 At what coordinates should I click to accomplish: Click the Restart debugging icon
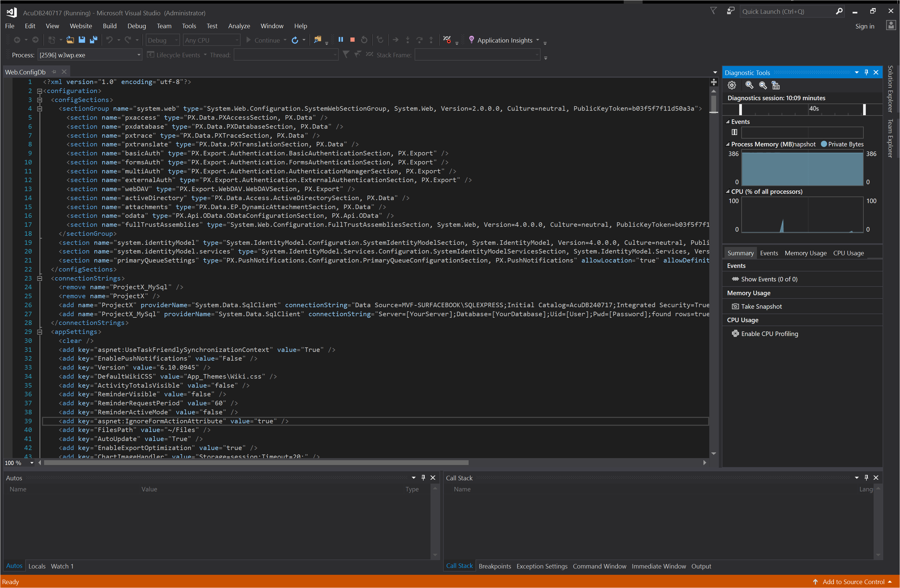pyautogui.click(x=364, y=40)
